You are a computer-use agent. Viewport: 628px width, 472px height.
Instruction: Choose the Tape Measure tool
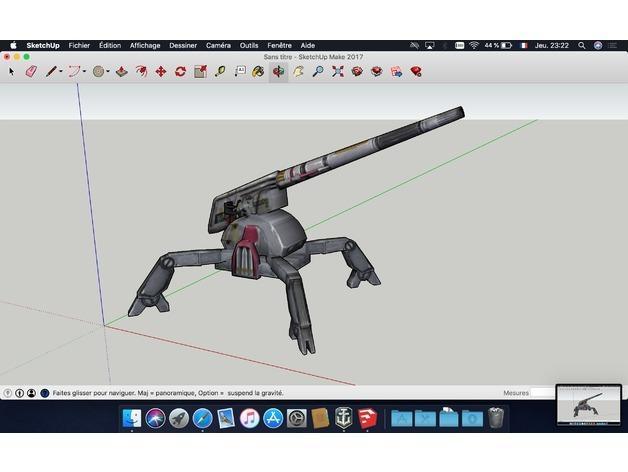(x=219, y=72)
